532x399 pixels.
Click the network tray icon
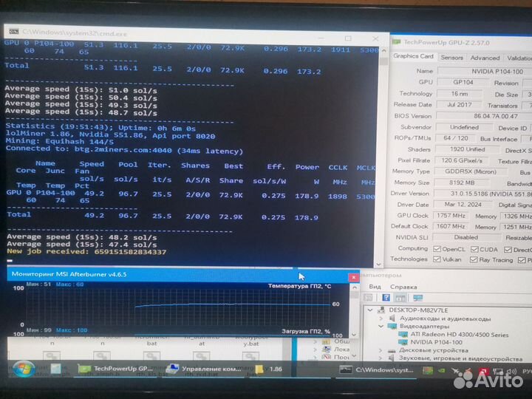[x=498, y=371]
